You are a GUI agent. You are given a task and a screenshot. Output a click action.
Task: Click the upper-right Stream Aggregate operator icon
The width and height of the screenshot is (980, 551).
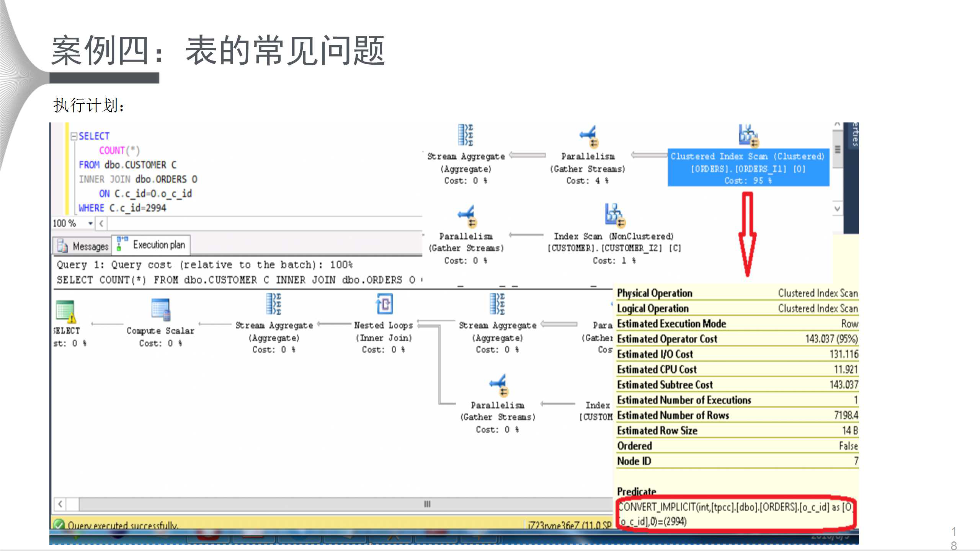point(466,135)
